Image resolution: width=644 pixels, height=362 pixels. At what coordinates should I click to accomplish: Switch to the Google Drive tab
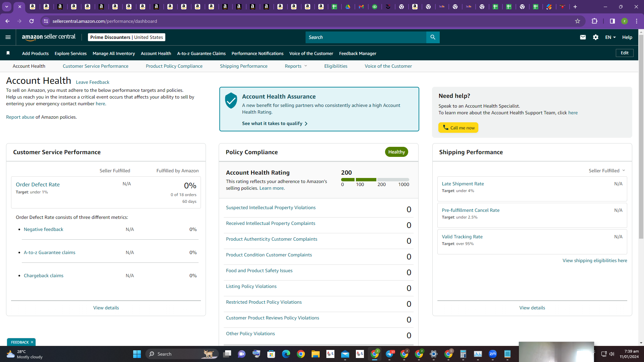click(x=348, y=7)
